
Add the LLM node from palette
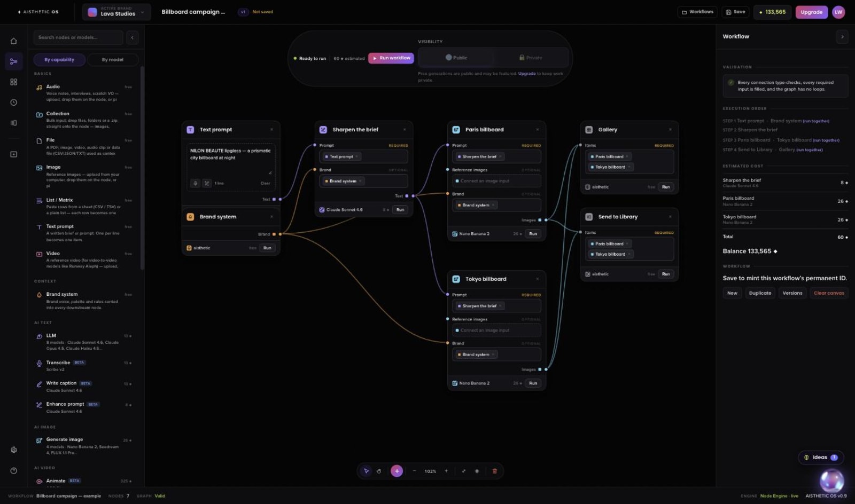[84, 342]
